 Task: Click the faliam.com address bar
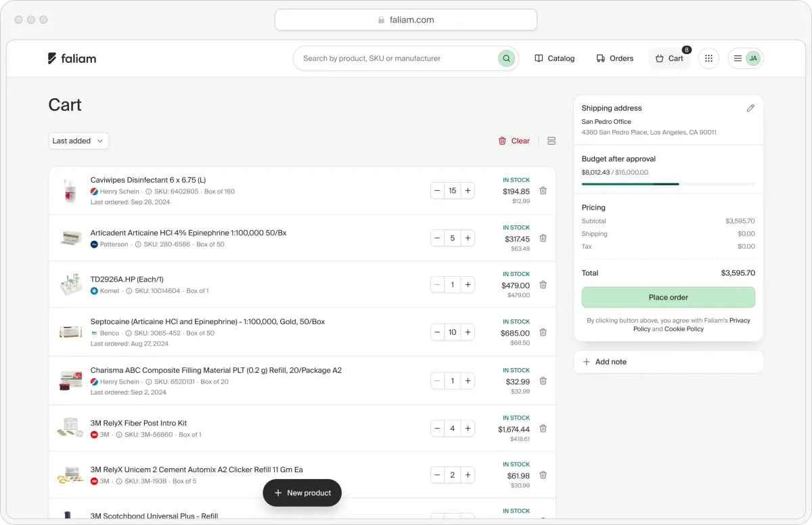[406, 20]
